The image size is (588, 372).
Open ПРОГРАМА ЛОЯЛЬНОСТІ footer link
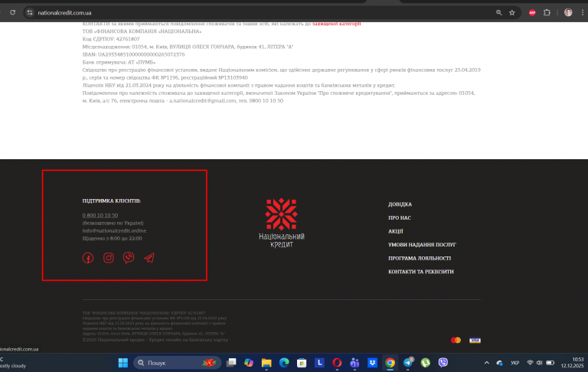point(420,259)
